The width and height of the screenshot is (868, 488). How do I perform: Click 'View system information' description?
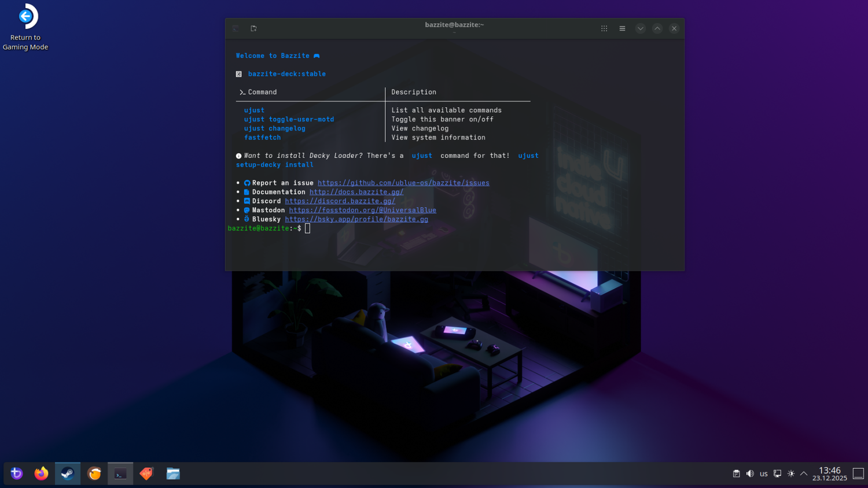[439, 138]
